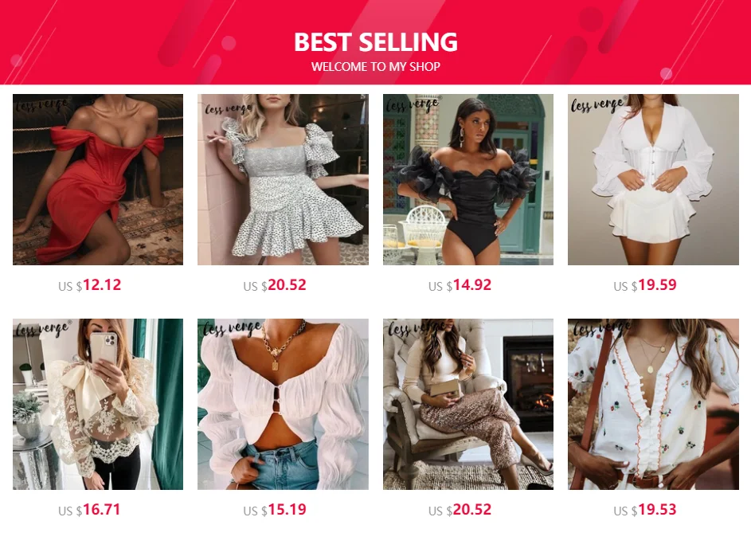751x560 pixels.
Task: Open the white puff sleeve crop top image
Action: point(283,404)
